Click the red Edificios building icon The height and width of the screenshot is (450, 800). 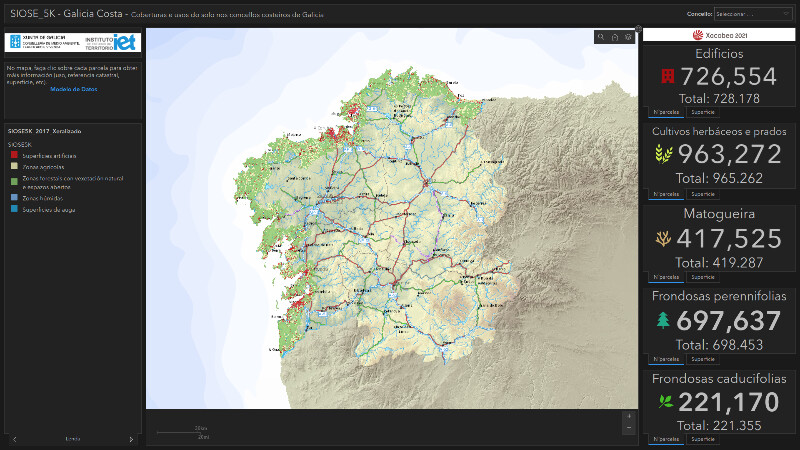pos(667,76)
